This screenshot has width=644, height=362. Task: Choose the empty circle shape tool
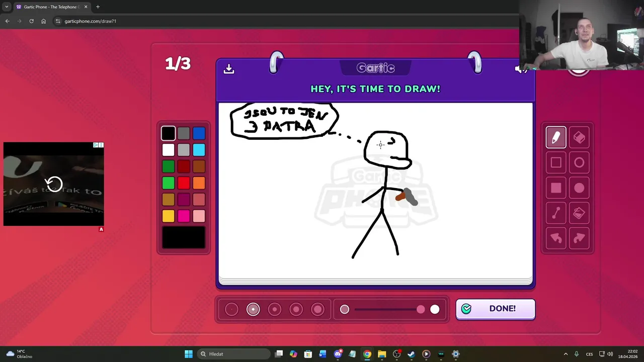coord(579,162)
